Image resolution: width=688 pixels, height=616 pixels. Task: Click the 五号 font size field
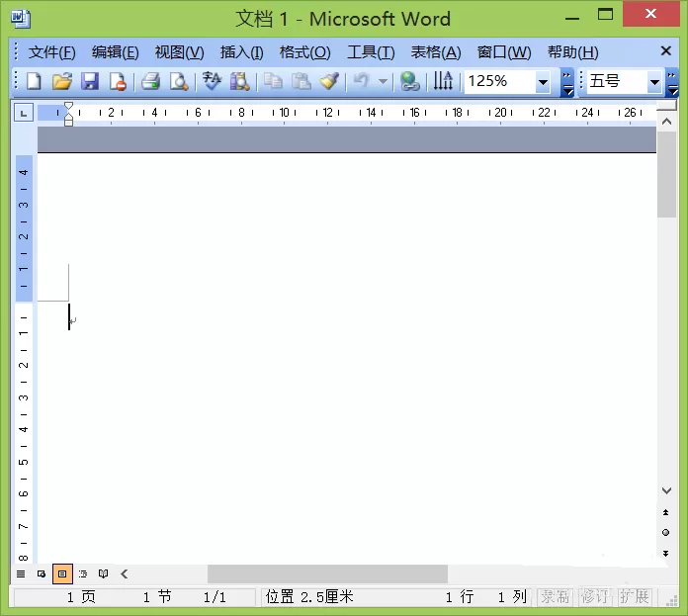tap(617, 82)
